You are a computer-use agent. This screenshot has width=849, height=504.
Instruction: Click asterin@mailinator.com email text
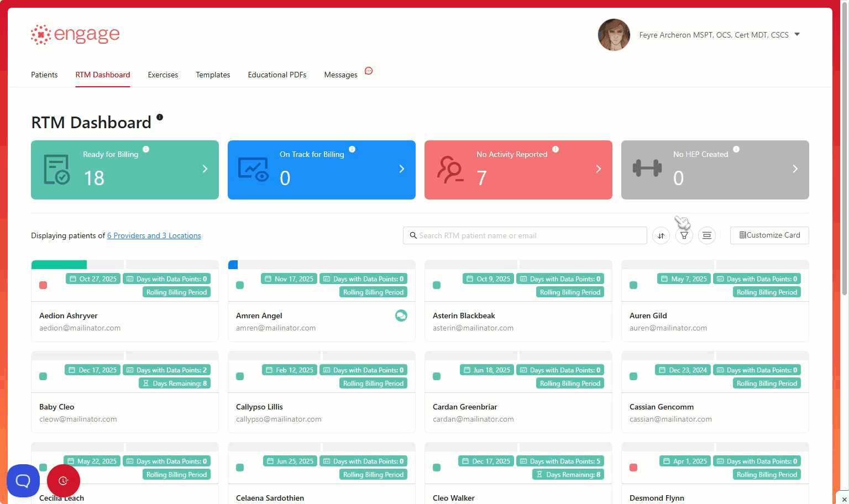point(473,328)
